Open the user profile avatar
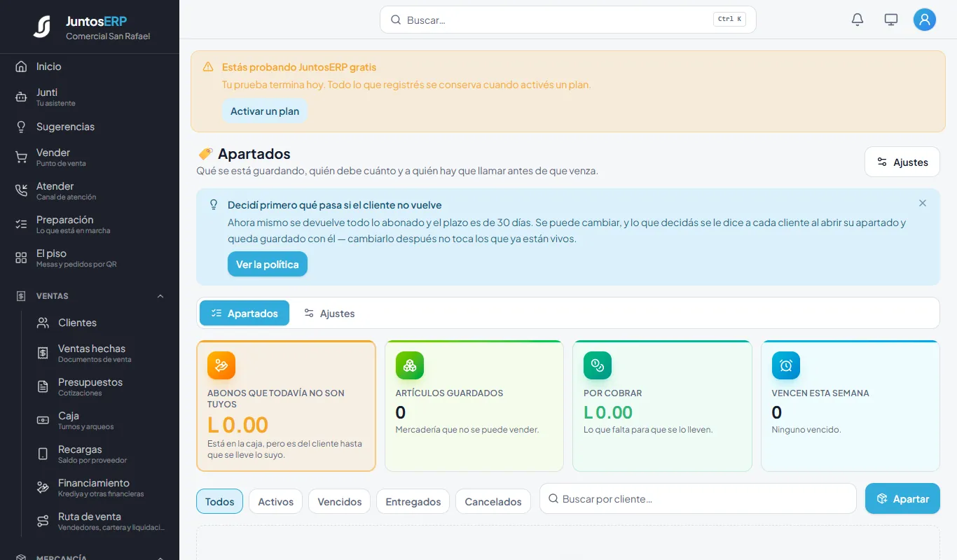 925,20
